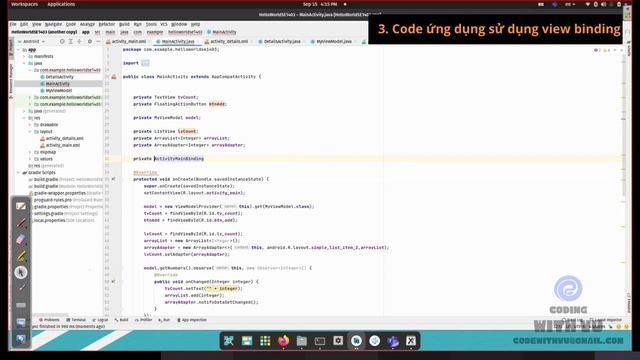Open the Build menu
The image size is (640, 360).
click(124, 24)
